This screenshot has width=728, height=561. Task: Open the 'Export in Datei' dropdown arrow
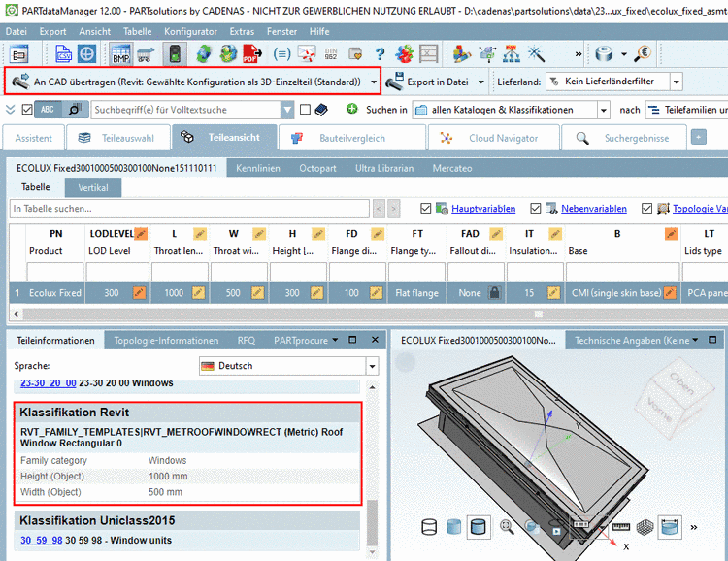[481, 82]
